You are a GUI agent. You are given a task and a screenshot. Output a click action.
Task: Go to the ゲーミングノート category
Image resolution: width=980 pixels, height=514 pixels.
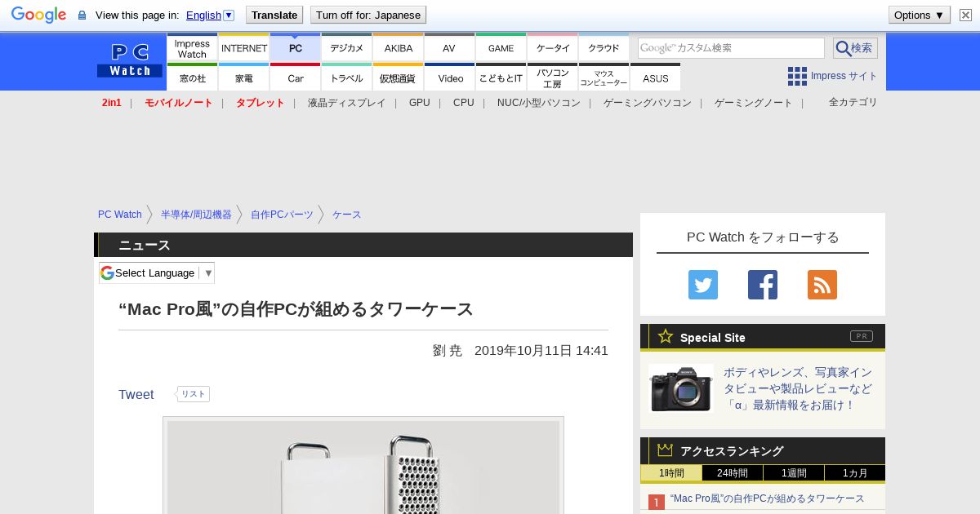tap(754, 103)
